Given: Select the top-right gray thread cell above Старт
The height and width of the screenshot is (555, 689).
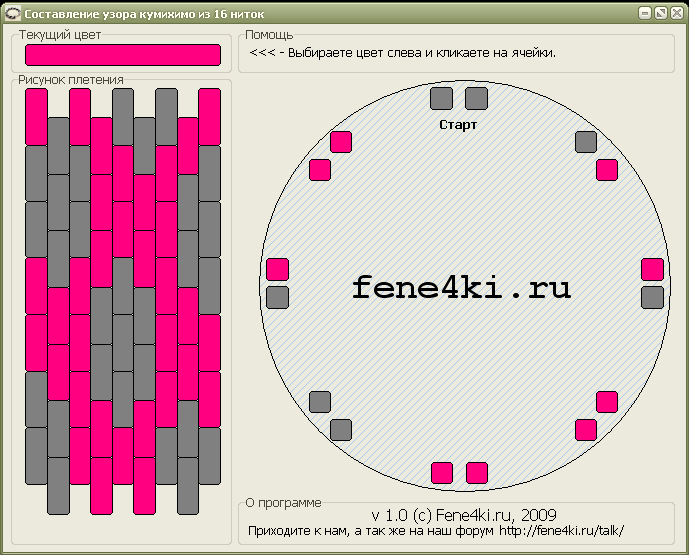Looking at the screenshot, I should click(476, 98).
